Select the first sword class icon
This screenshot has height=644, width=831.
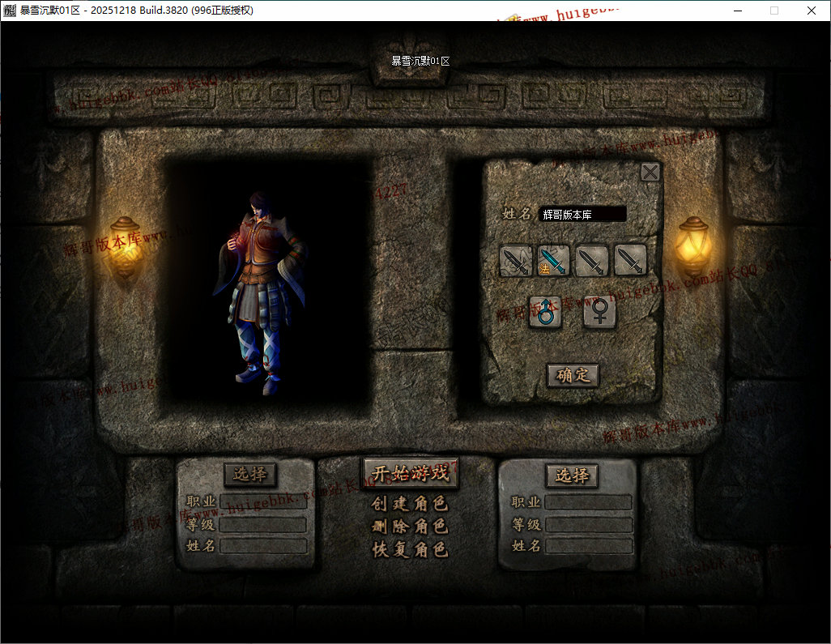(516, 260)
